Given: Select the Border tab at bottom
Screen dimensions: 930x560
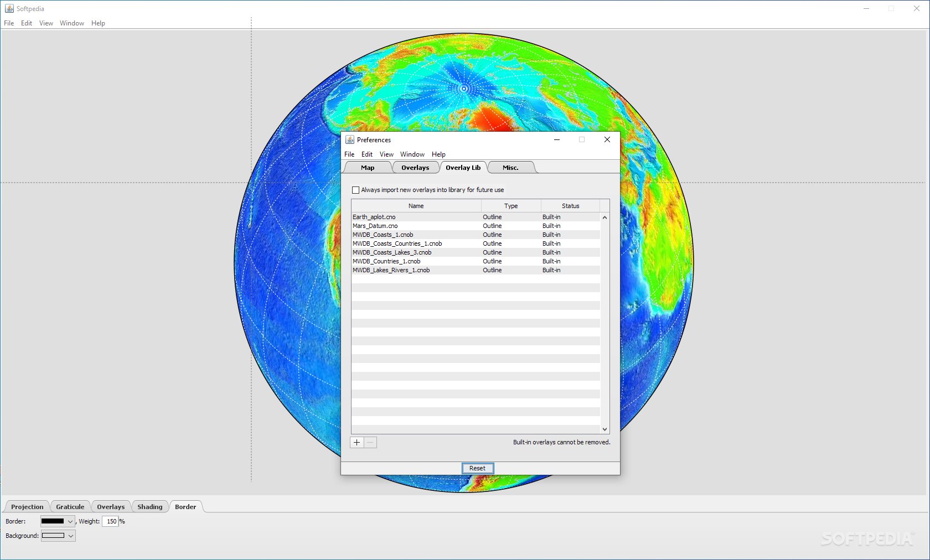Looking at the screenshot, I should (x=185, y=507).
